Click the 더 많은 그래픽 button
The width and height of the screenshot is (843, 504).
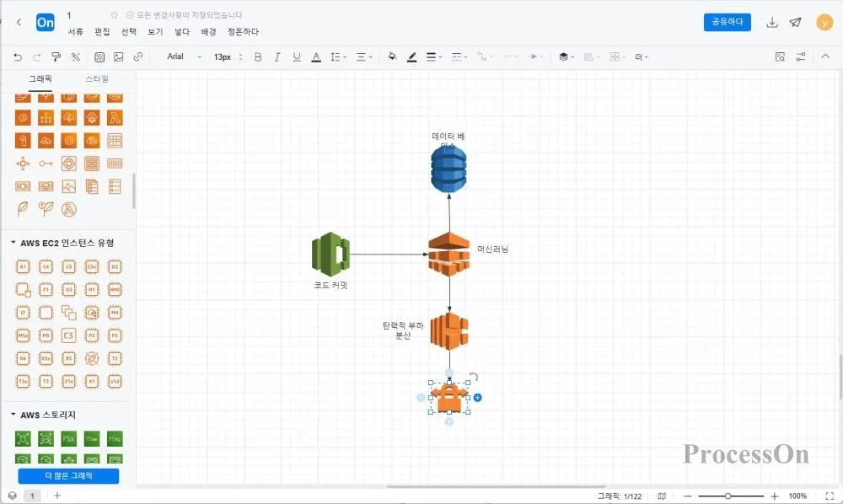(68, 476)
